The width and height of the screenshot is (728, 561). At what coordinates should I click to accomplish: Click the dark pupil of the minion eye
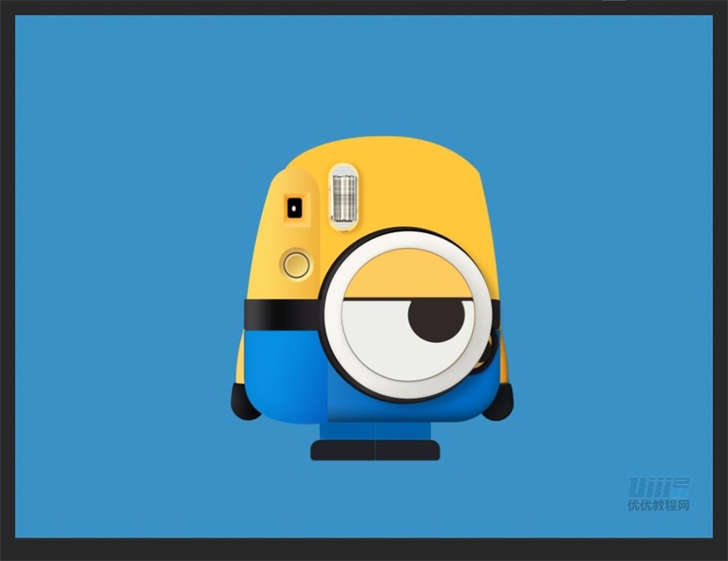[436, 321]
